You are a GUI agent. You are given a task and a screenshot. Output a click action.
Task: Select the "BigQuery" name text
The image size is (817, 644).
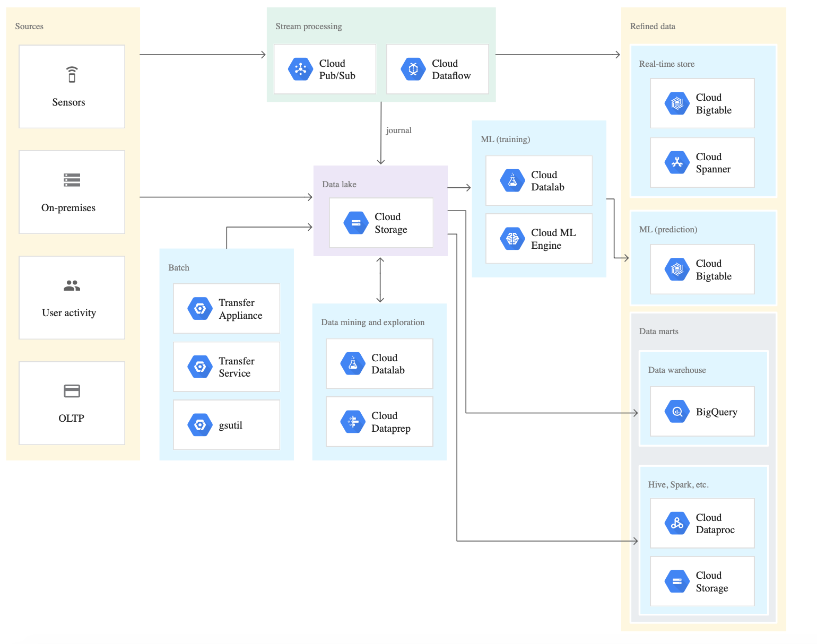point(717,412)
